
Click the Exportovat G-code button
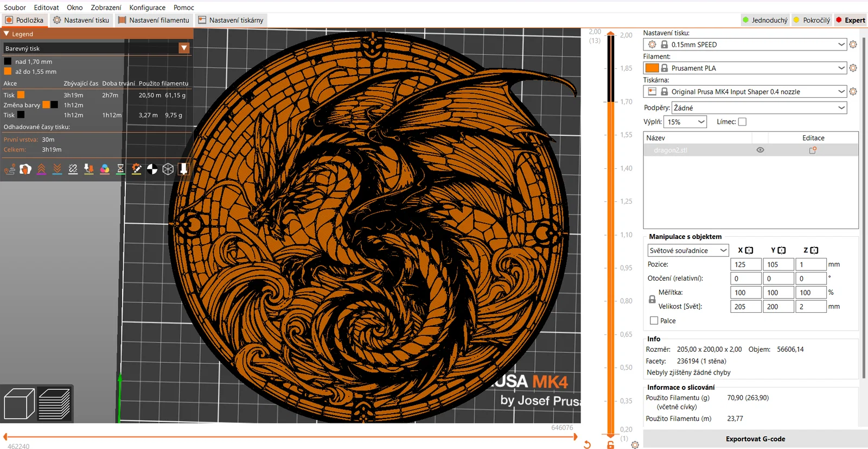tap(755, 439)
